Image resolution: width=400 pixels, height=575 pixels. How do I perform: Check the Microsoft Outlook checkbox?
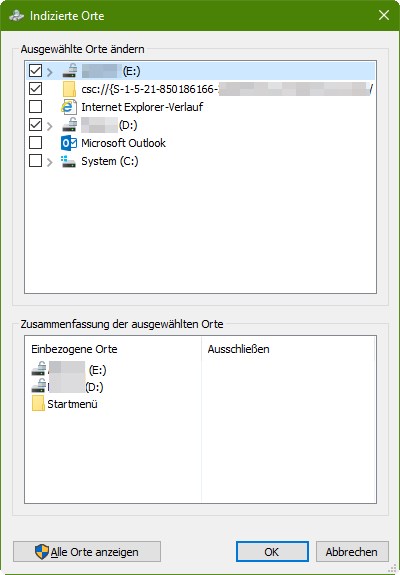click(36, 143)
